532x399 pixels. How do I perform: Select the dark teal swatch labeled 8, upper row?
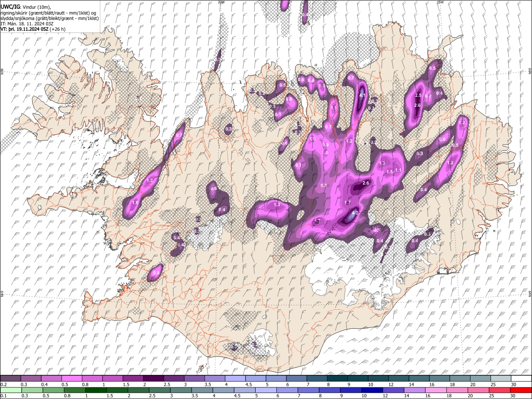tap(337, 378)
